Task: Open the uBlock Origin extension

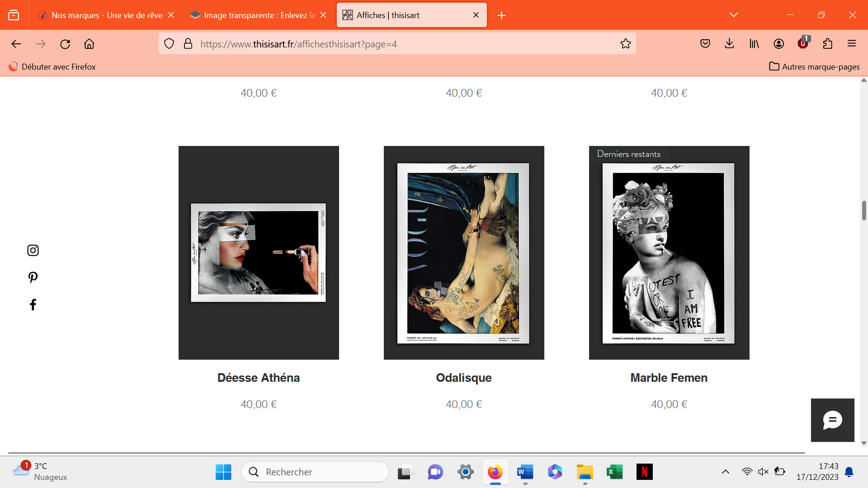Action: (803, 44)
